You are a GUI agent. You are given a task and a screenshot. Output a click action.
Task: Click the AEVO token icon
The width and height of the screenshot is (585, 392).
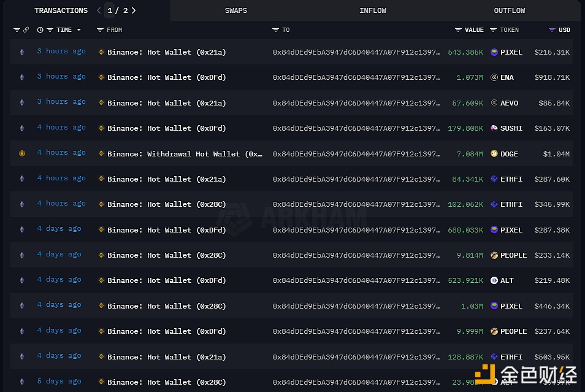[x=494, y=103]
